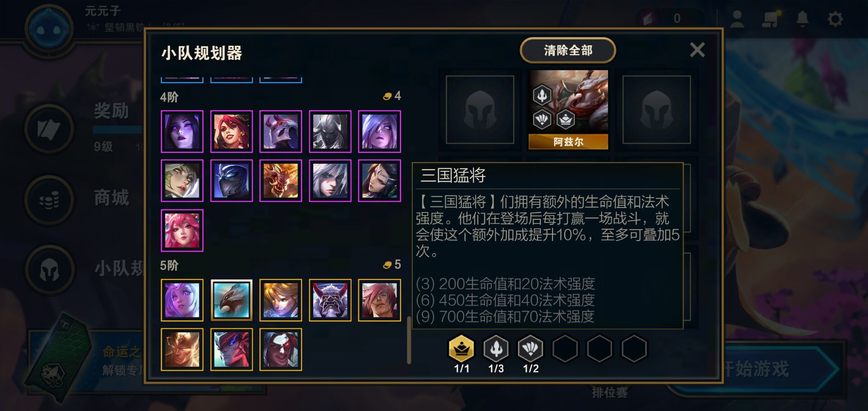Click the helmet team planner sidebar icon
The image size is (868, 411).
click(x=49, y=269)
